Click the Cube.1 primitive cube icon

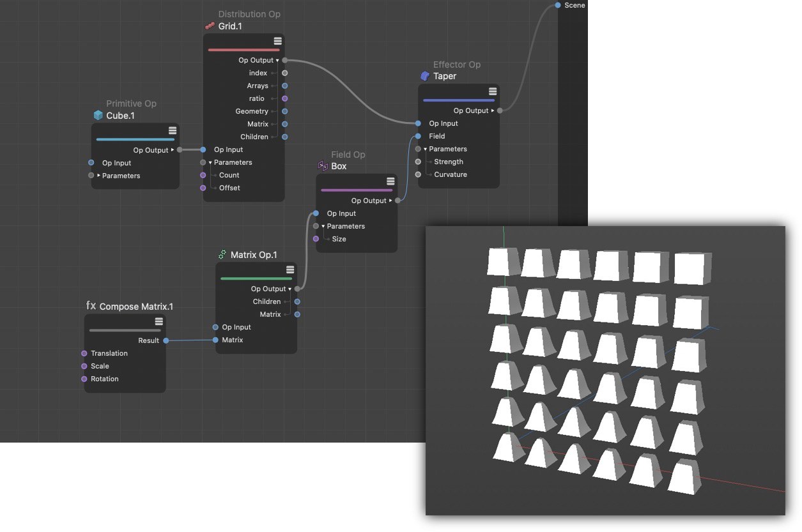pos(98,116)
